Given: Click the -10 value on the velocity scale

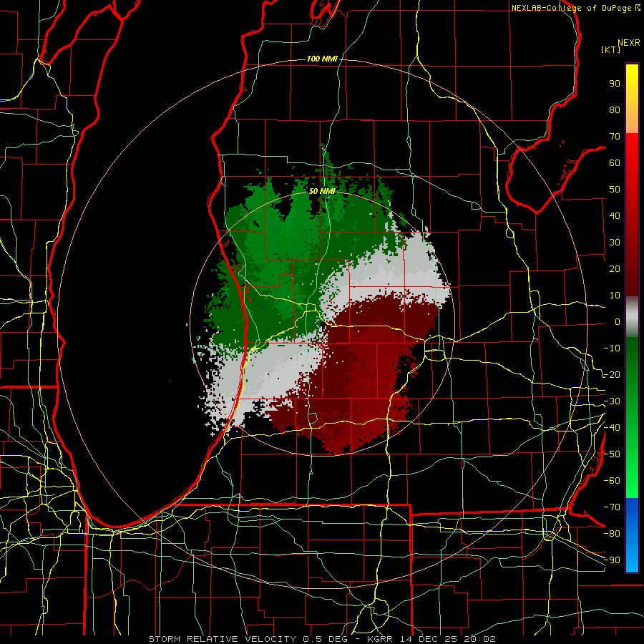Looking at the screenshot, I should [612, 348].
